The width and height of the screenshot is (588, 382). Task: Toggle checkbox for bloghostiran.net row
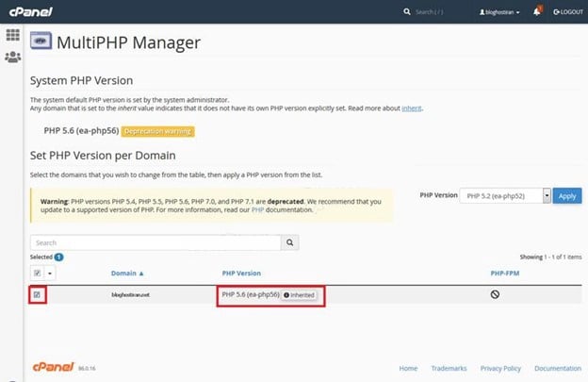pyautogui.click(x=37, y=294)
